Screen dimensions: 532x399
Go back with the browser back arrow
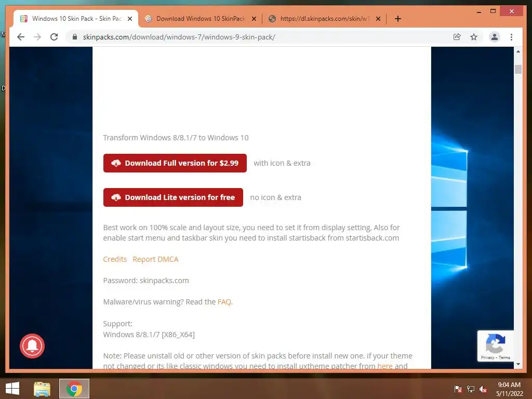(21, 37)
